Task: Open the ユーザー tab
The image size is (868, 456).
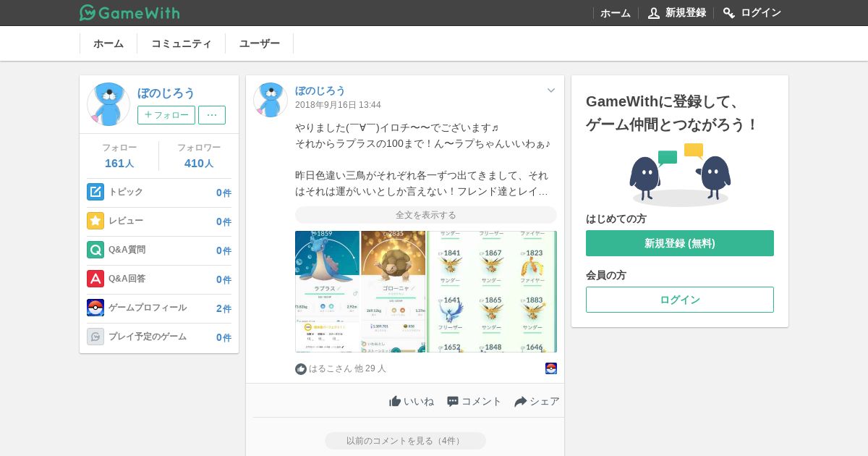Action: coord(260,43)
